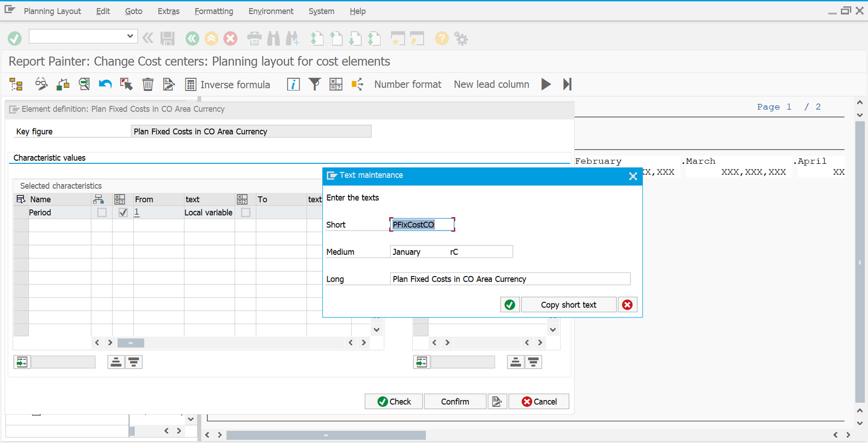The height and width of the screenshot is (443, 868).
Task: Click the hierarchy tree icon in application toolbar
Action: tap(16, 84)
